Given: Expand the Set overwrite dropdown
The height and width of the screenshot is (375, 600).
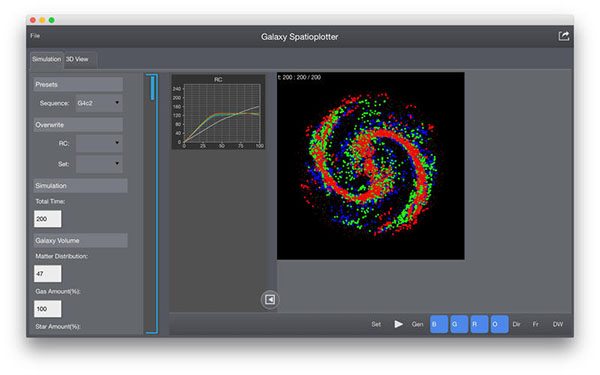Looking at the screenshot, I should click(x=99, y=164).
